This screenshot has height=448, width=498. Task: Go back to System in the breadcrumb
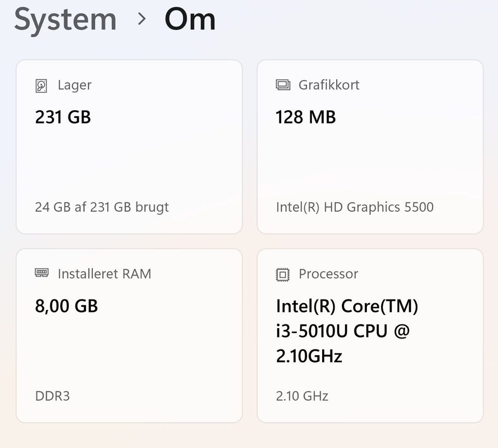(65, 19)
